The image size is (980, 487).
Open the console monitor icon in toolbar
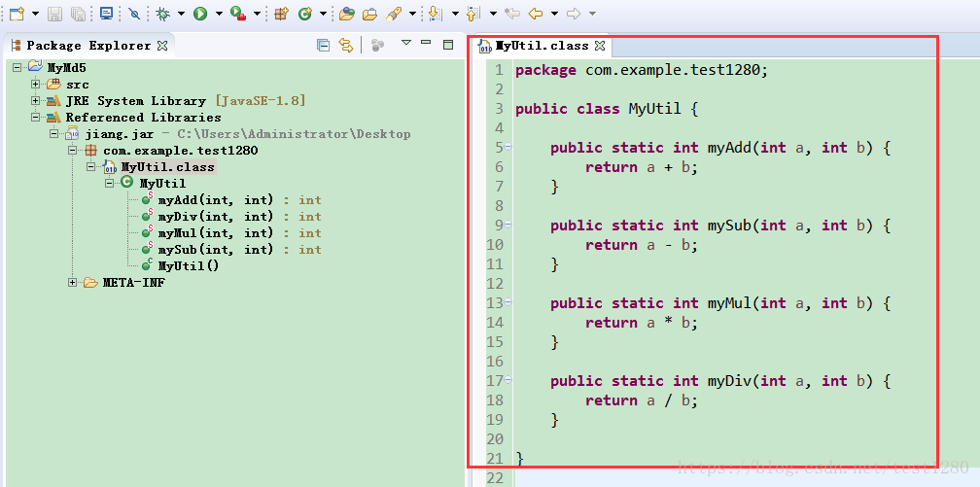106,14
